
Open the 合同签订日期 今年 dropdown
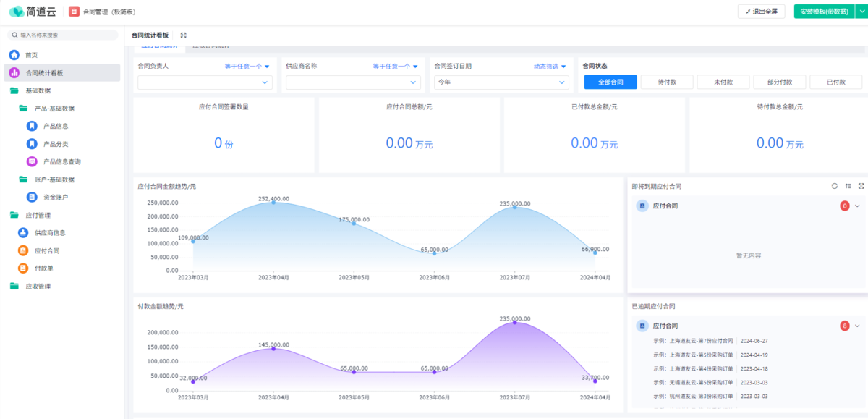501,82
